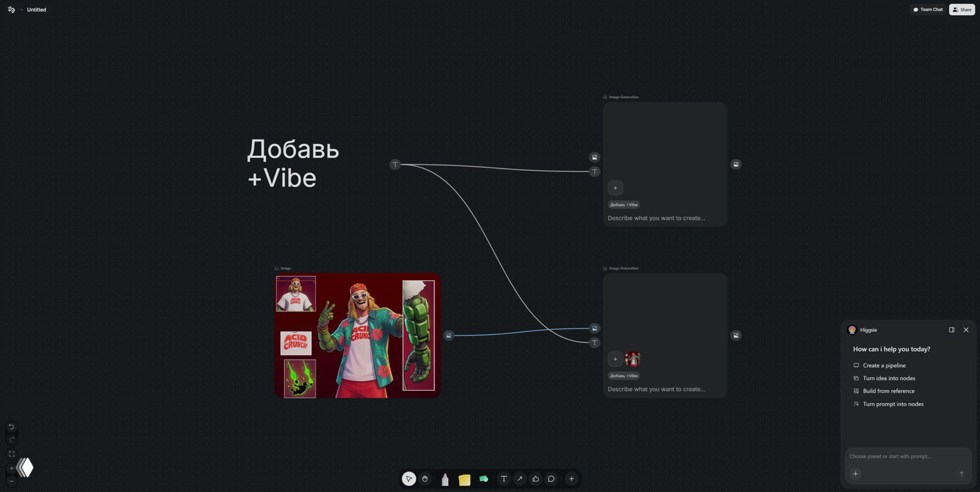Close the Higgsie assistant panel

click(966, 330)
